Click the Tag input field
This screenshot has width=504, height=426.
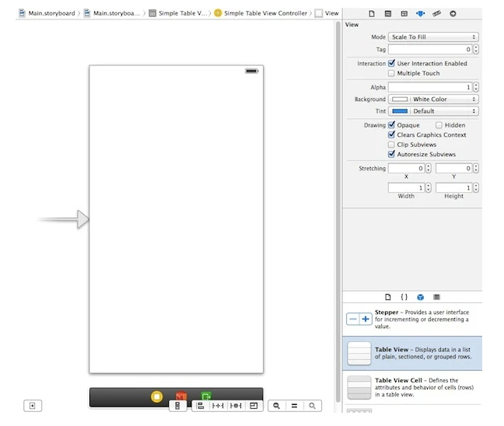tap(430, 49)
